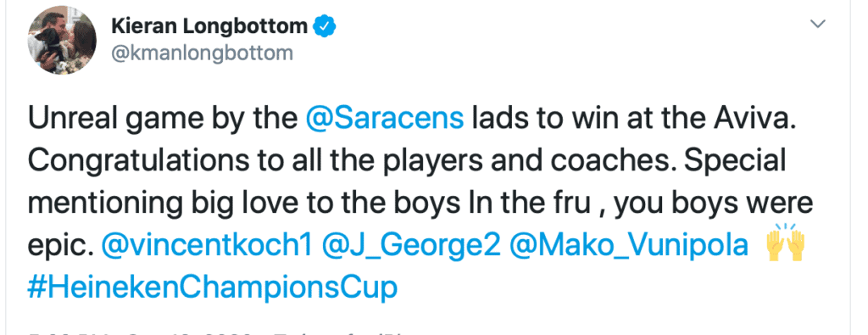
Task: Click 'mentioning big love to the boys' text
Action: [x=244, y=204]
